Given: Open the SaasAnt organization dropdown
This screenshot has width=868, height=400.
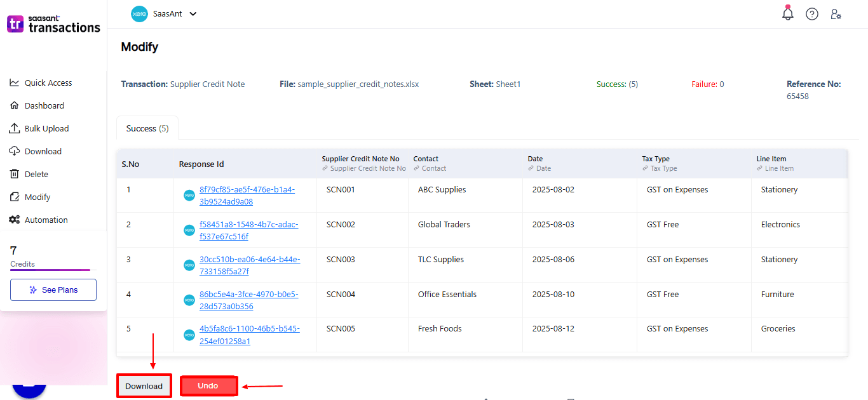Looking at the screenshot, I should click(x=164, y=13).
